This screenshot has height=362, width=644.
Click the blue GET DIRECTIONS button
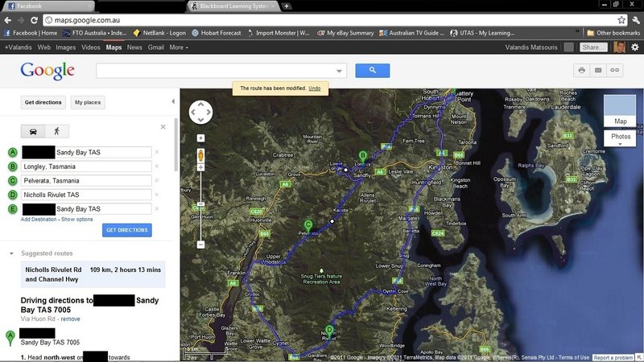tap(127, 230)
